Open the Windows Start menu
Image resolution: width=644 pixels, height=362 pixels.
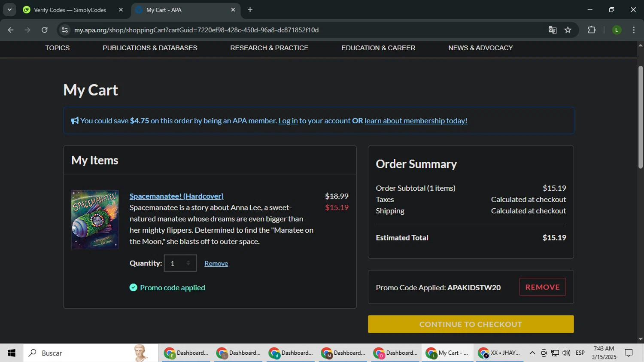pyautogui.click(x=12, y=353)
